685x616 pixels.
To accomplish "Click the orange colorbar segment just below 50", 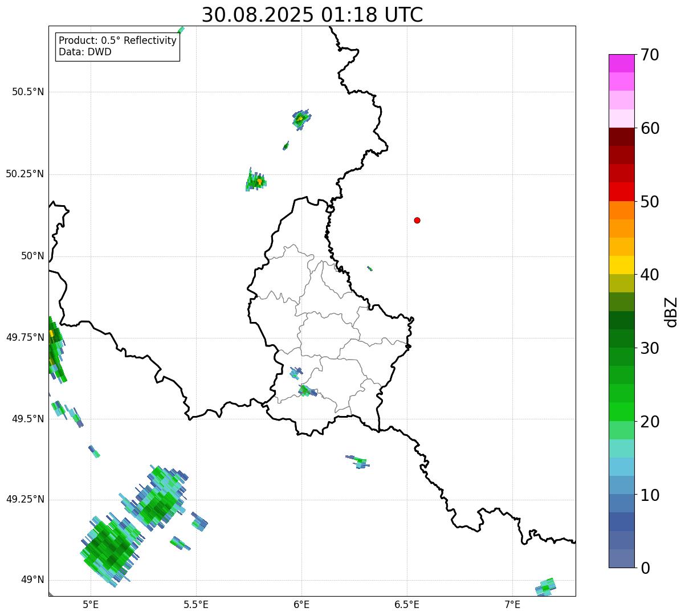I will point(621,210).
